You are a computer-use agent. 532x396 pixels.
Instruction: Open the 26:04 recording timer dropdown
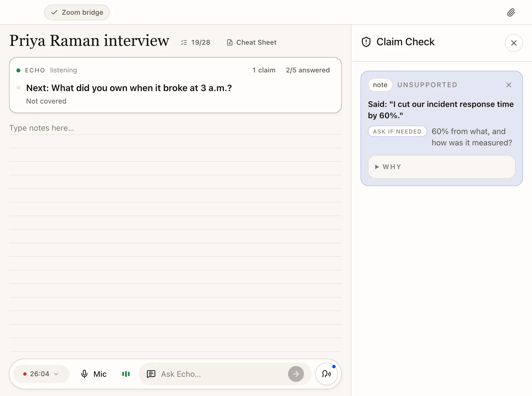(41, 374)
